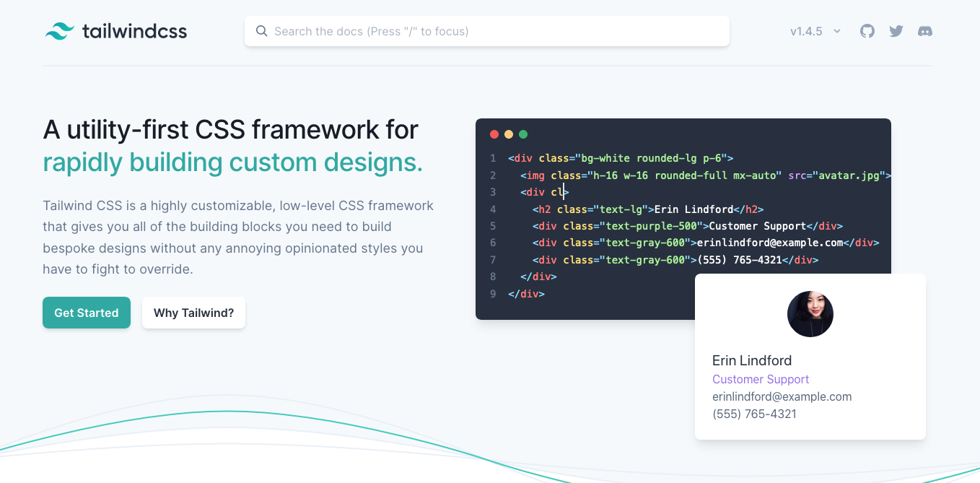Click the paragraph starting 'Tailwind CSS is a highly'
Viewport: 980px width, 483px height.
click(x=238, y=238)
